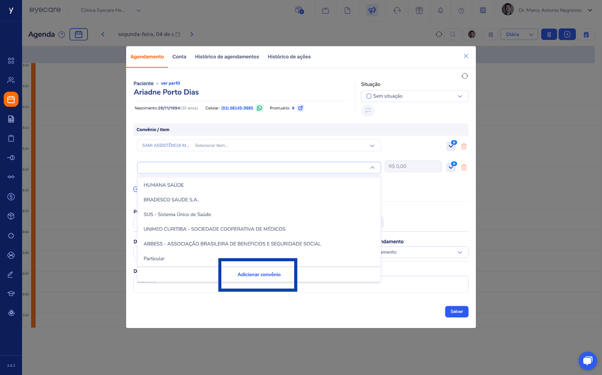Image resolution: width=602 pixels, height=375 pixels.
Task: Click check icon beside R$ 0,00 field
Action: [451, 167]
